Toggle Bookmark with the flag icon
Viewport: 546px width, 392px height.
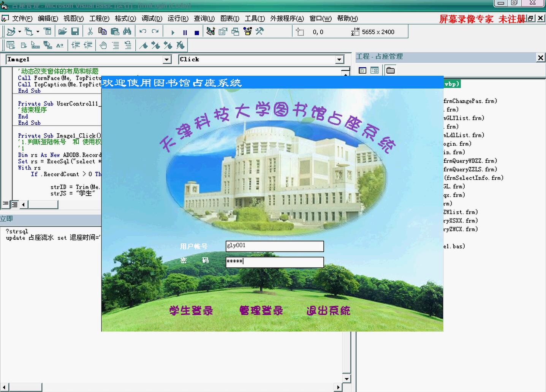(144, 45)
